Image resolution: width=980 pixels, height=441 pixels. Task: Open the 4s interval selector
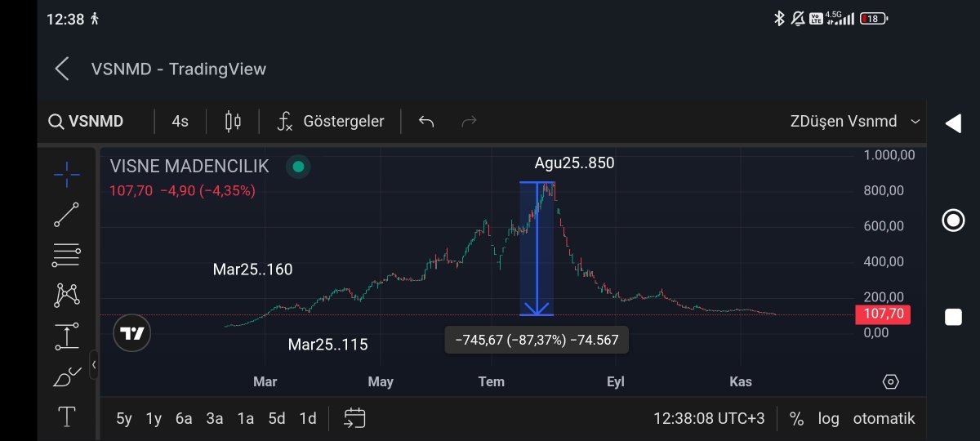(x=180, y=122)
